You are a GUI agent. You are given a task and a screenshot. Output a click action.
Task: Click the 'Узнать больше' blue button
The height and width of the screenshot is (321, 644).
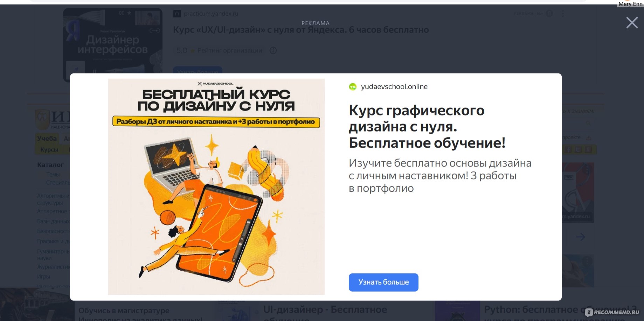click(383, 282)
